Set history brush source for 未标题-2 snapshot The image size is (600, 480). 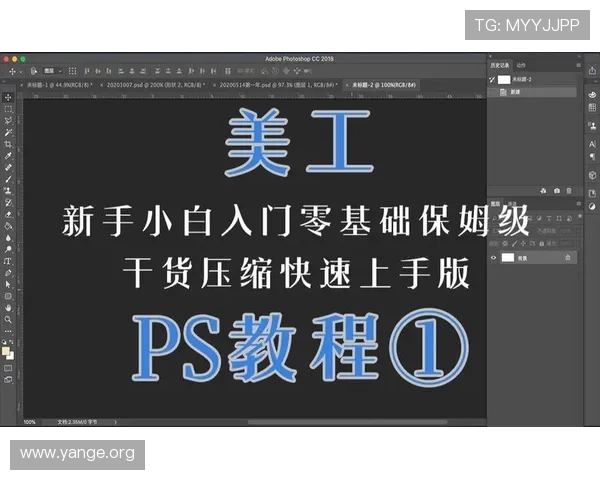(492, 80)
